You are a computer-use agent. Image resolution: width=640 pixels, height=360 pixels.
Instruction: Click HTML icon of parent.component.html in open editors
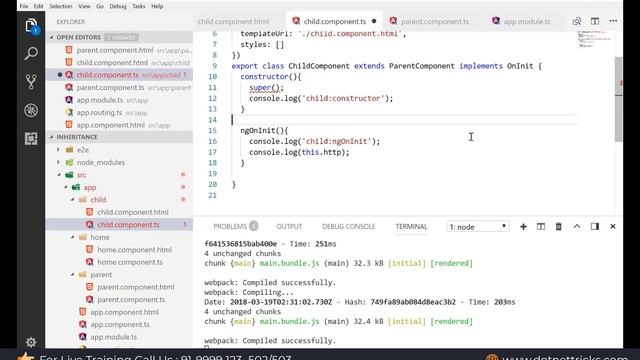coord(69,50)
